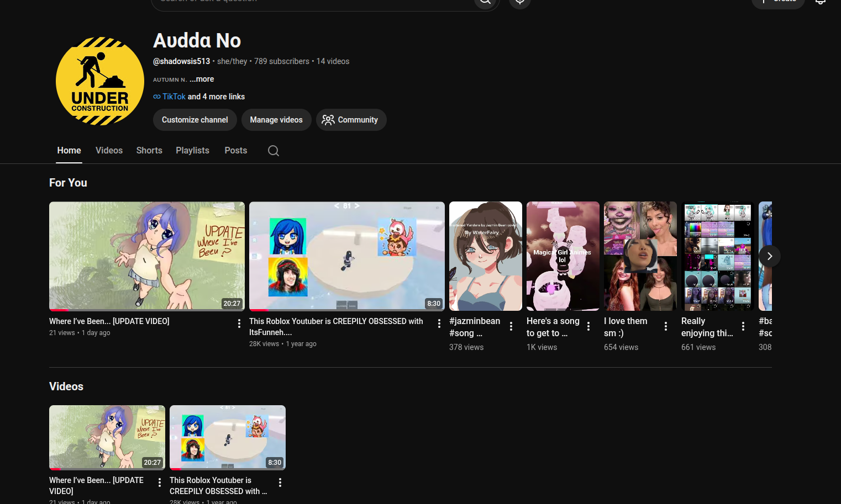
Task: Open the I love them sm short thumbnail
Action: point(640,256)
